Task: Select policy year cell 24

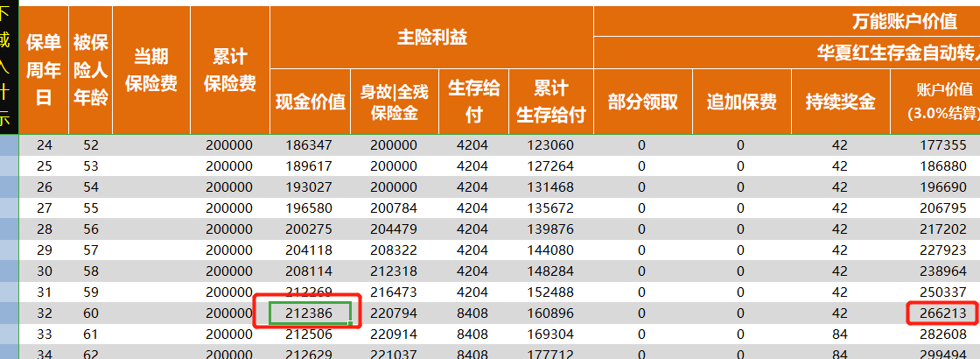Action: click(45, 145)
